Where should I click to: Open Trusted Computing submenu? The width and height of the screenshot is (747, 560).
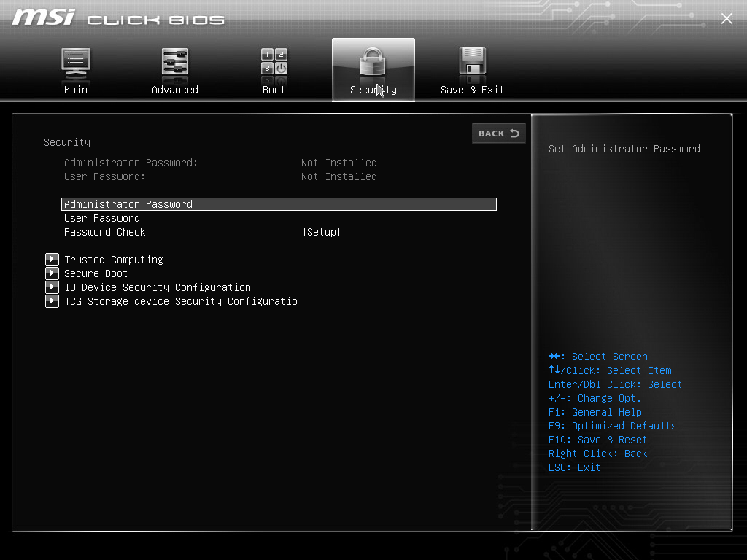[x=114, y=260]
